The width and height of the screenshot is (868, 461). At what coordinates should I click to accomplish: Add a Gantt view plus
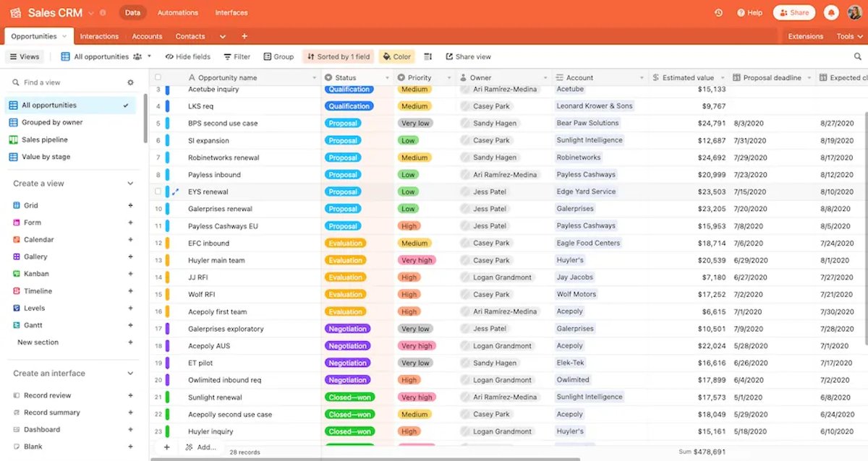pos(131,325)
